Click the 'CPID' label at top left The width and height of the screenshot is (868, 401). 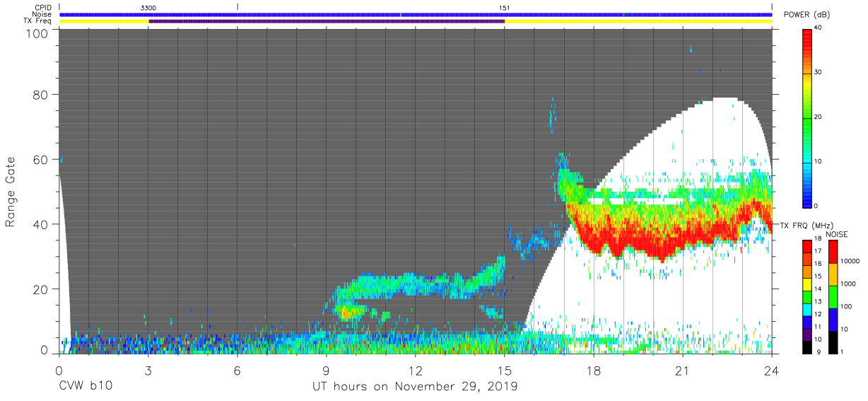click(x=44, y=7)
